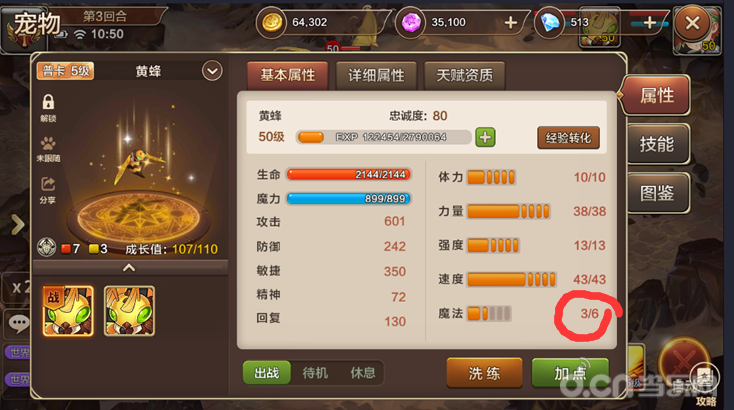Switch to 详细属性 tab
The height and width of the screenshot is (410, 734).
(x=376, y=75)
